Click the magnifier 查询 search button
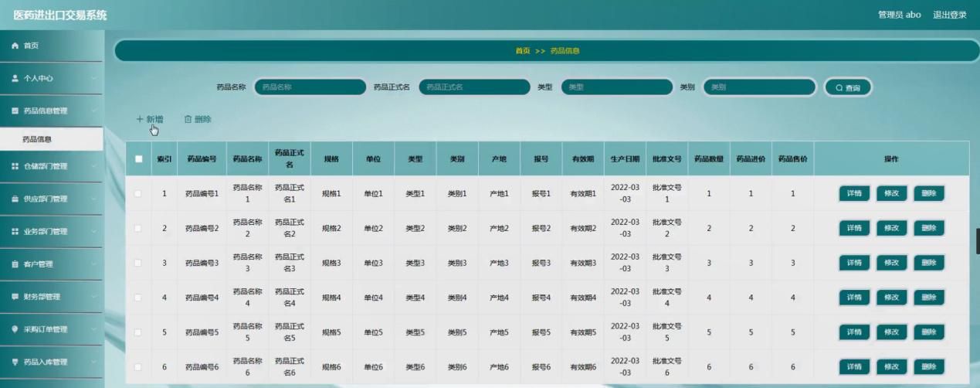 click(848, 87)
